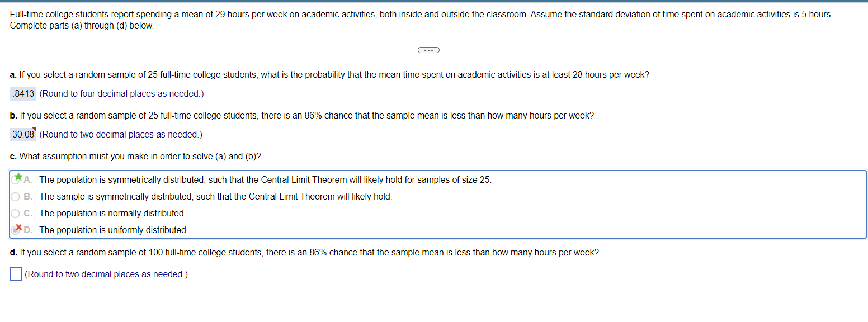Click the part b question about 86% chance
This screenshot has height=322, width=868.
coord(302,116)
